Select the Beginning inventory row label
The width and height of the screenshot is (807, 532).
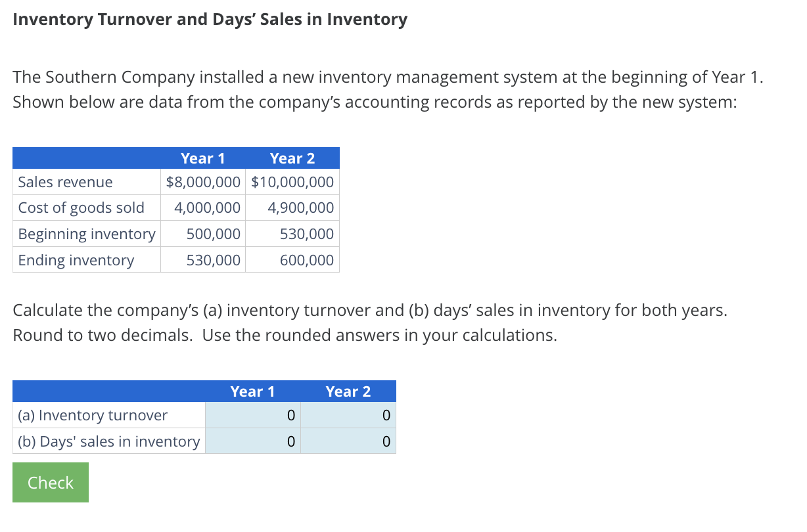point(86,234)
